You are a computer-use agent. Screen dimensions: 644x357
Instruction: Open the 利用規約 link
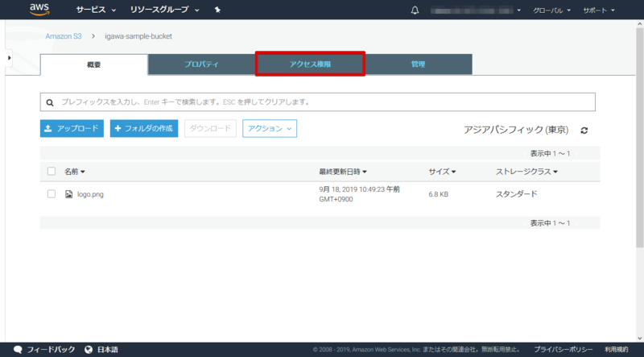coord(617,350)
